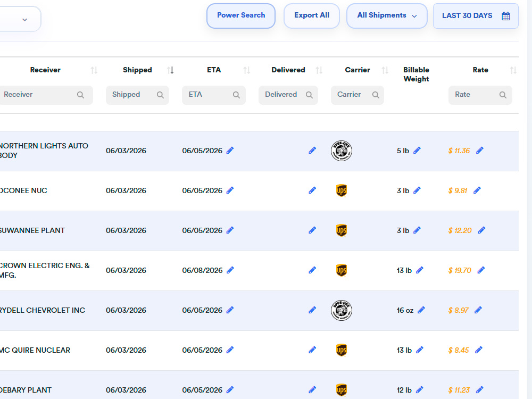
Task: Open calendar icon in LAST 30 DAYS button
Action: 506,16
